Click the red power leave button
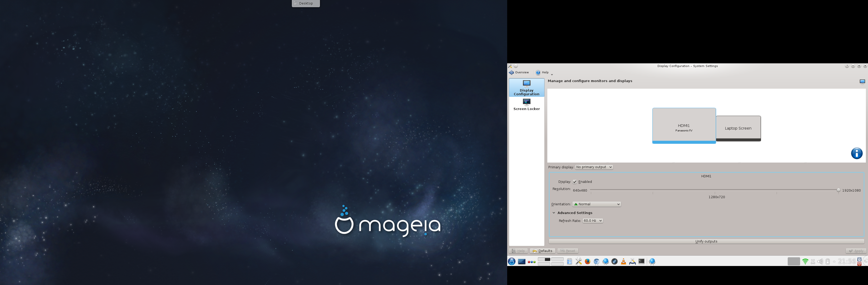 859,264
